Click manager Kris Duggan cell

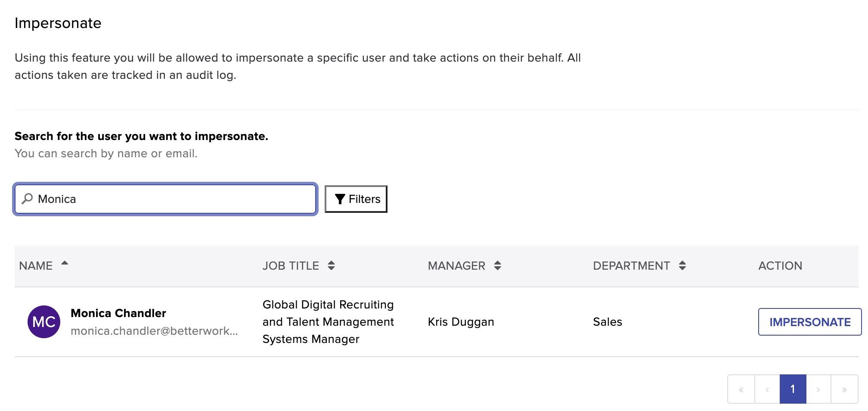click(461, 322)
